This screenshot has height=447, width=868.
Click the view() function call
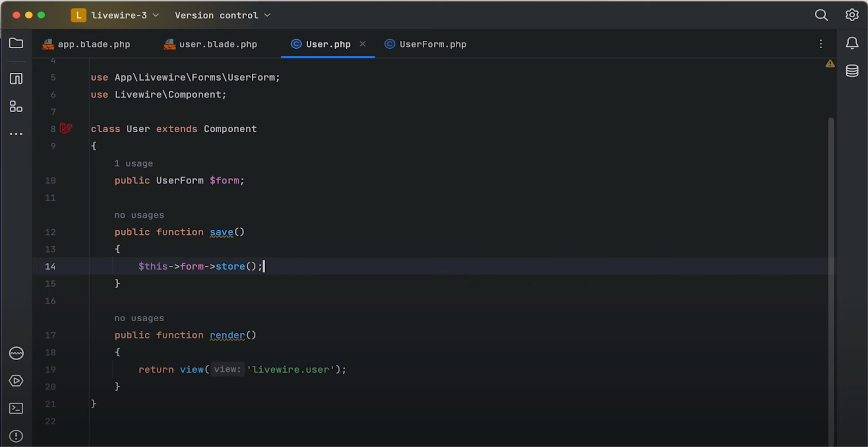click(192, 369)
